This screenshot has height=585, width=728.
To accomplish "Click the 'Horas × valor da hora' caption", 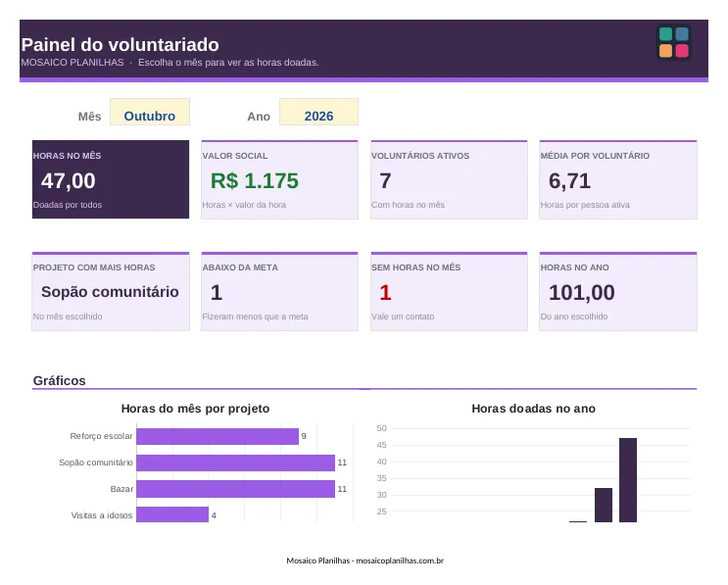I will pos(244,205).
